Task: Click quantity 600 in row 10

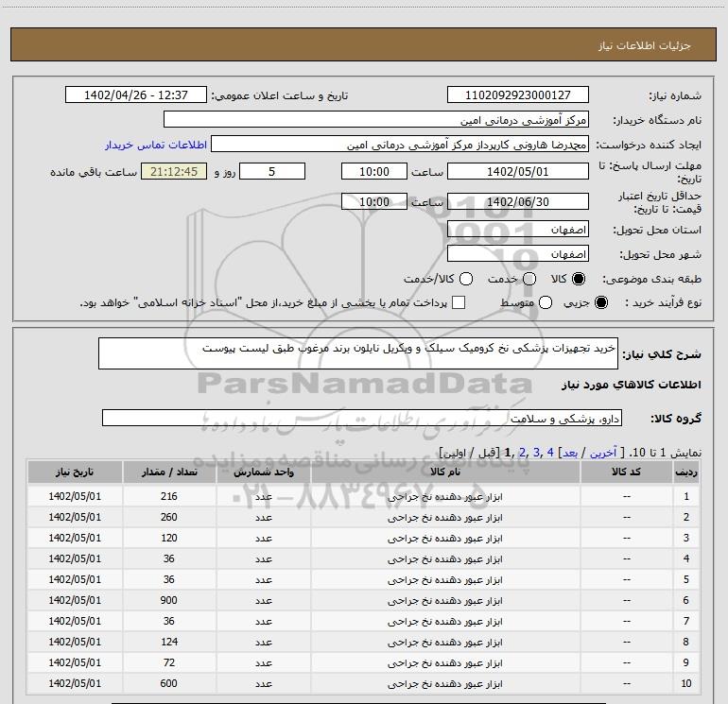Action: 169,683
